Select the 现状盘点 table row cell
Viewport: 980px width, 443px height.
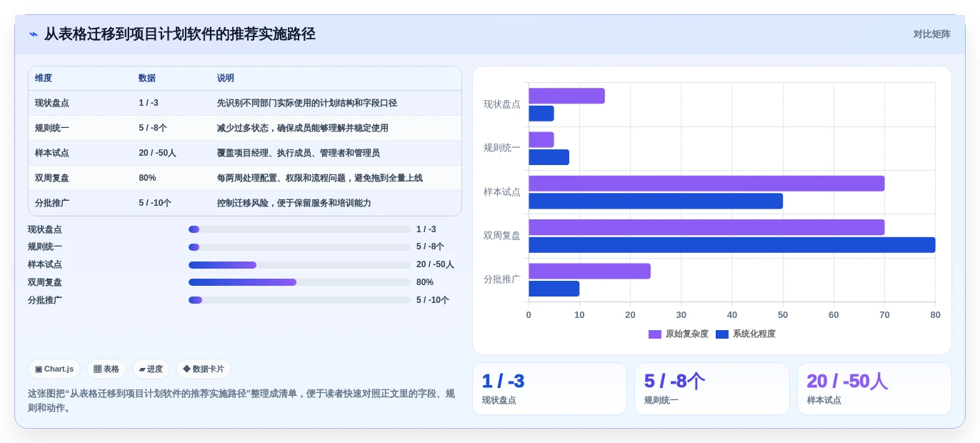[52, 103]
